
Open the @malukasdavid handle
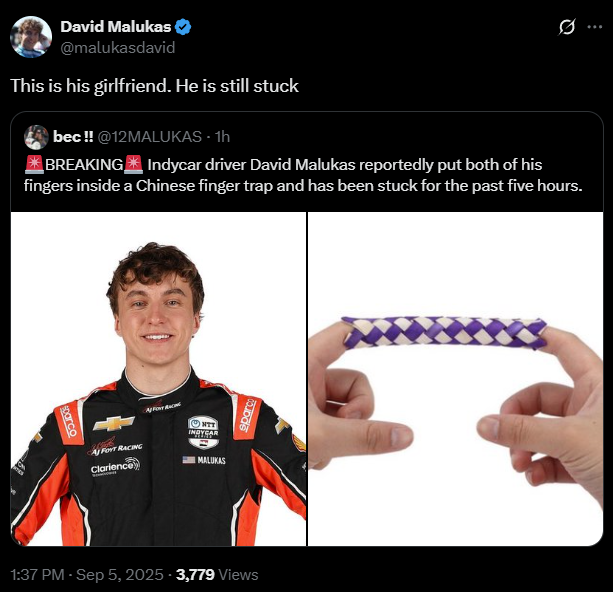tap(118, 48)
